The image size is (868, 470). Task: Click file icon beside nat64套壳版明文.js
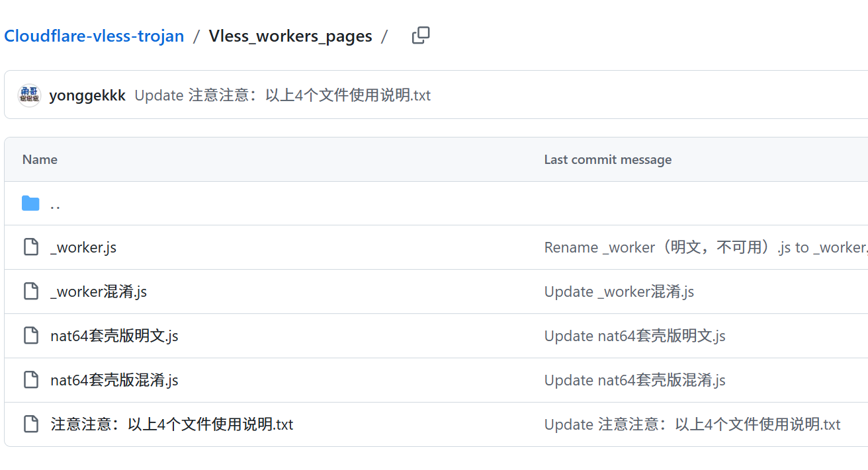point(31,336)
